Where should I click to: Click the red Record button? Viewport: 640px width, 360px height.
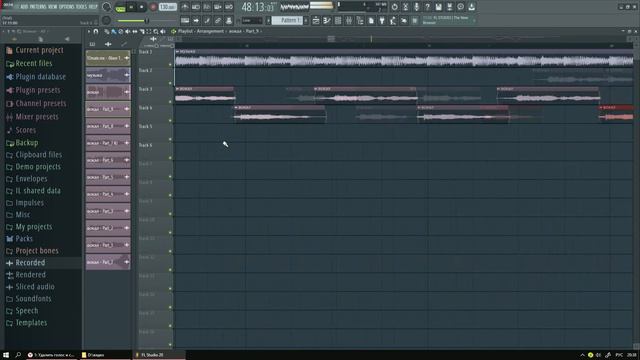(x=153, y=7)
